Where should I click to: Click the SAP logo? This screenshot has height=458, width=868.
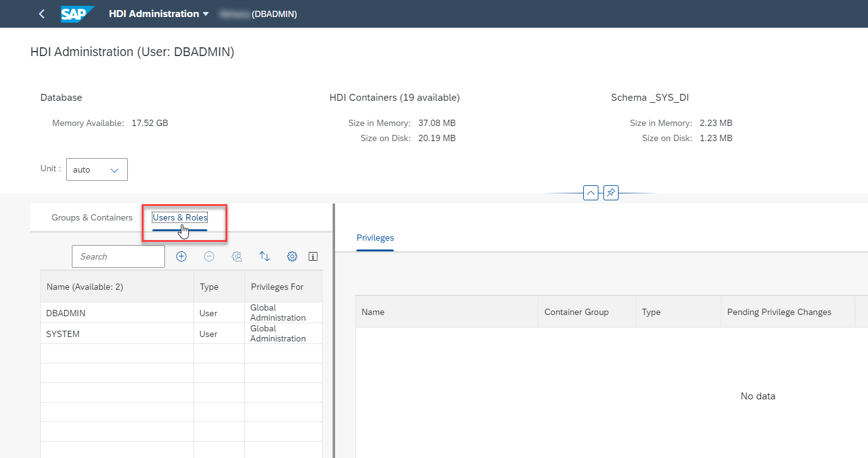tap(77, 14)
